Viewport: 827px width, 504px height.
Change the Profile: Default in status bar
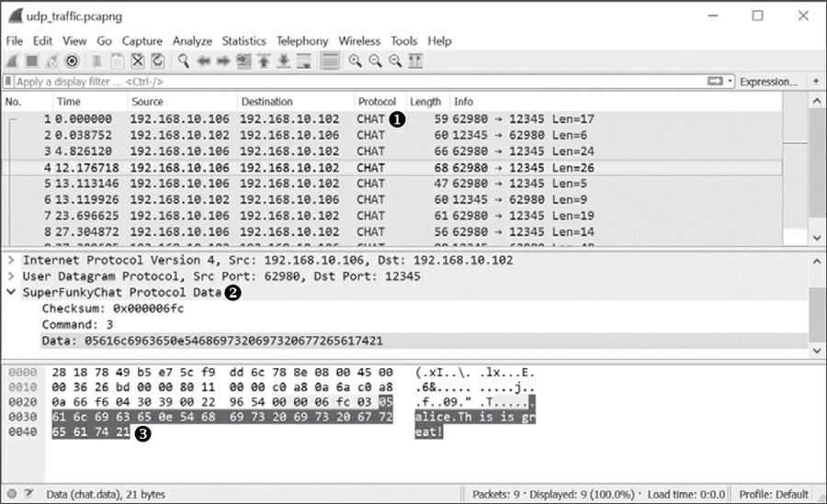(774, 495)
